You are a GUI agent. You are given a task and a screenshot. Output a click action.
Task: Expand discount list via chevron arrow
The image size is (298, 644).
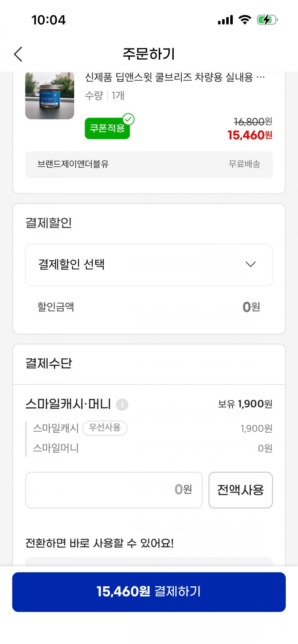[x=251, y=265]
